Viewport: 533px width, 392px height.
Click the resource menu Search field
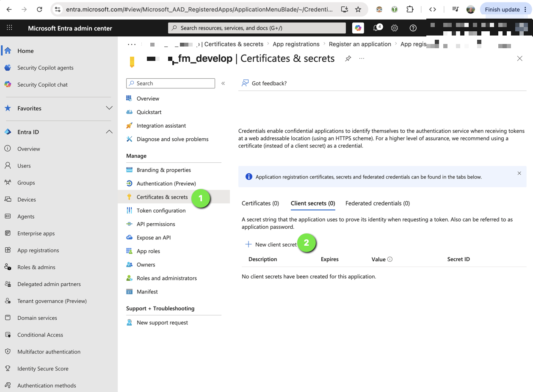pyautogui.click(x=171, y=83)
